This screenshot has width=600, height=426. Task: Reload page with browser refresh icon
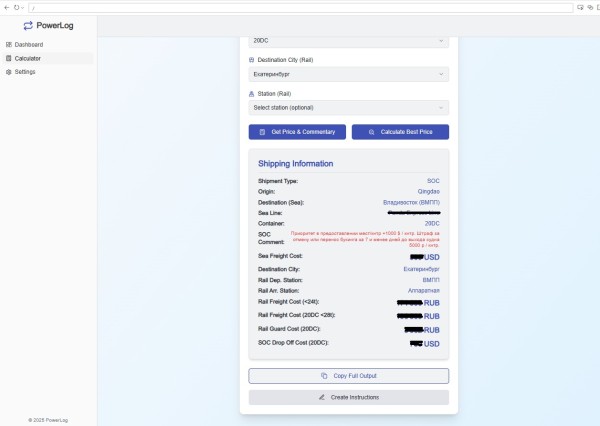pyautogui.click(x=16, y=7)
